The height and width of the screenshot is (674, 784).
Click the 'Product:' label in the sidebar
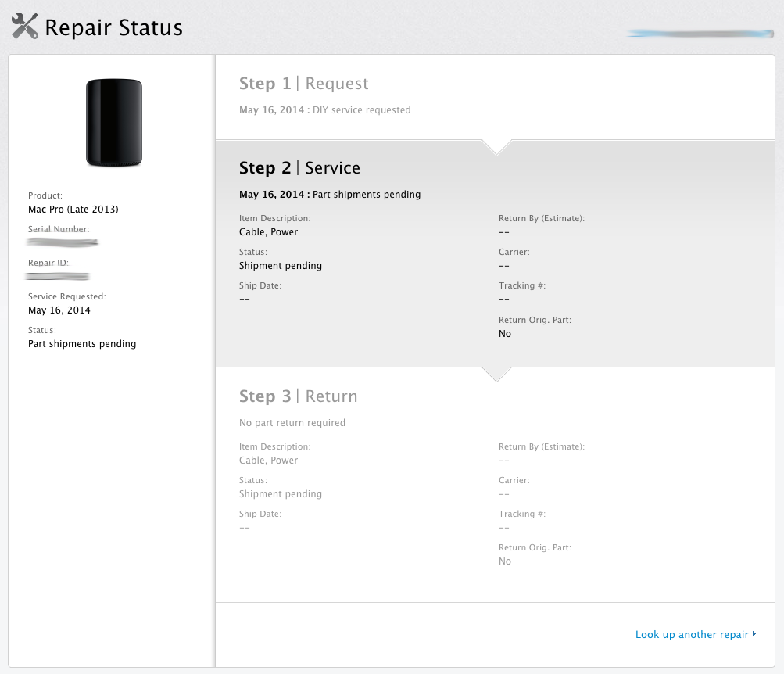[x=45, y=195]
